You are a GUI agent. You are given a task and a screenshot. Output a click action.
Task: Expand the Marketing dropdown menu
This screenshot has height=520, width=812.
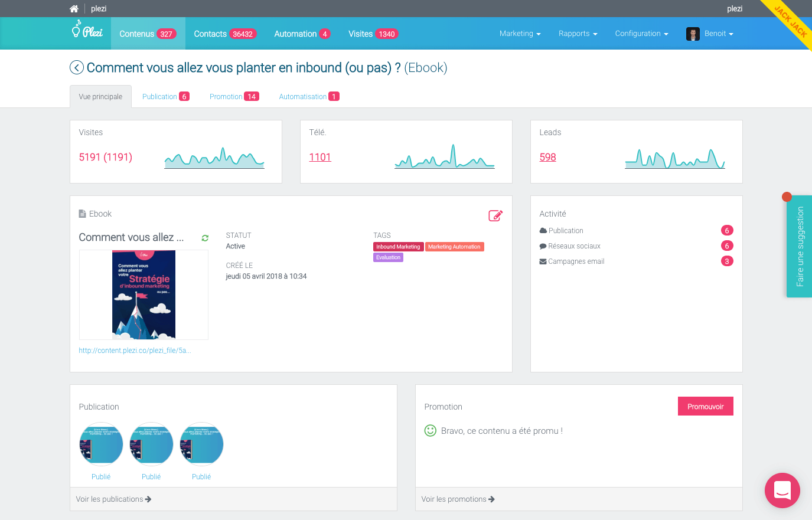click(520, 34)
